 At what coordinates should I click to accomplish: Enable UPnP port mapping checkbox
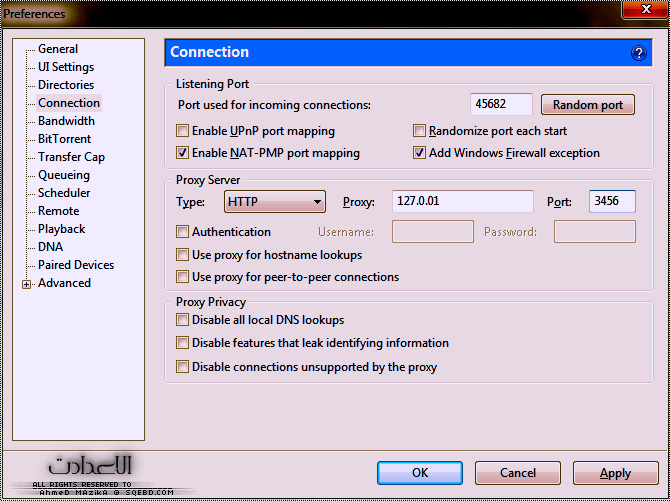click(x=182, y=131)
